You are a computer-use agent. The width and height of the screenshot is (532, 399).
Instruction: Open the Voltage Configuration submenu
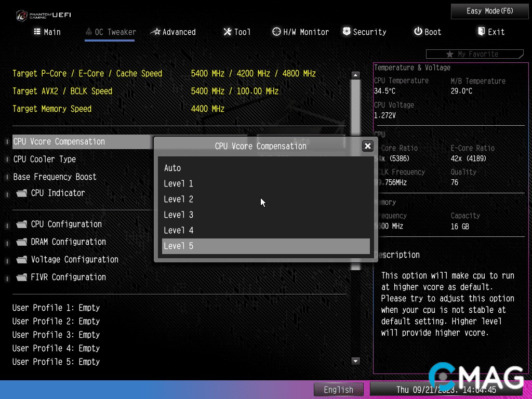(x=74, y=259)
